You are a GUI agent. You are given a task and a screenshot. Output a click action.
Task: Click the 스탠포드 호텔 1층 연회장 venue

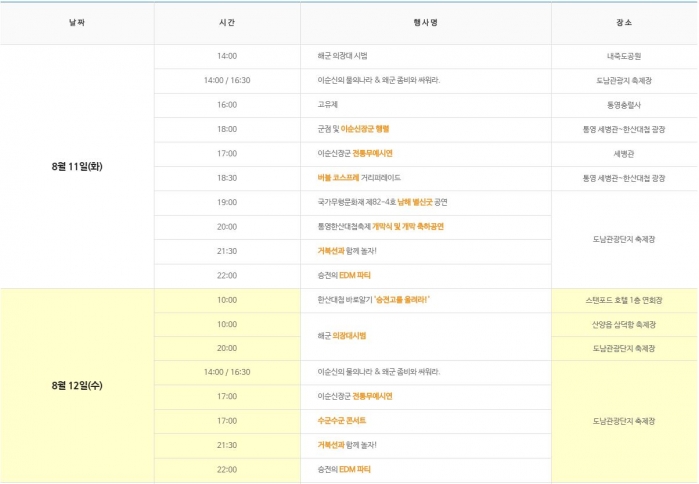pos(624,300)
